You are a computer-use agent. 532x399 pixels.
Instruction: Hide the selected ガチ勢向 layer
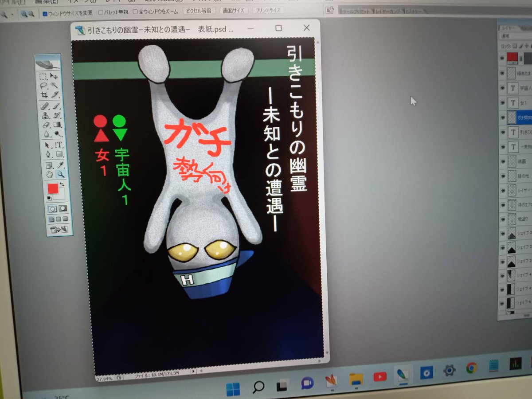click(502, 117)
